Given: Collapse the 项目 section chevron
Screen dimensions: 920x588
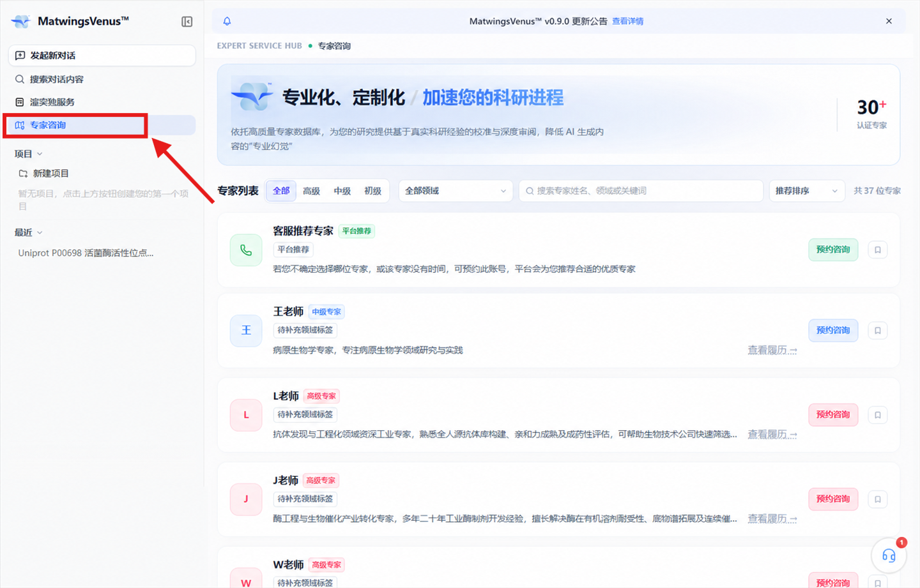Looking at the screenshot, I should click(x=40, y=154).
